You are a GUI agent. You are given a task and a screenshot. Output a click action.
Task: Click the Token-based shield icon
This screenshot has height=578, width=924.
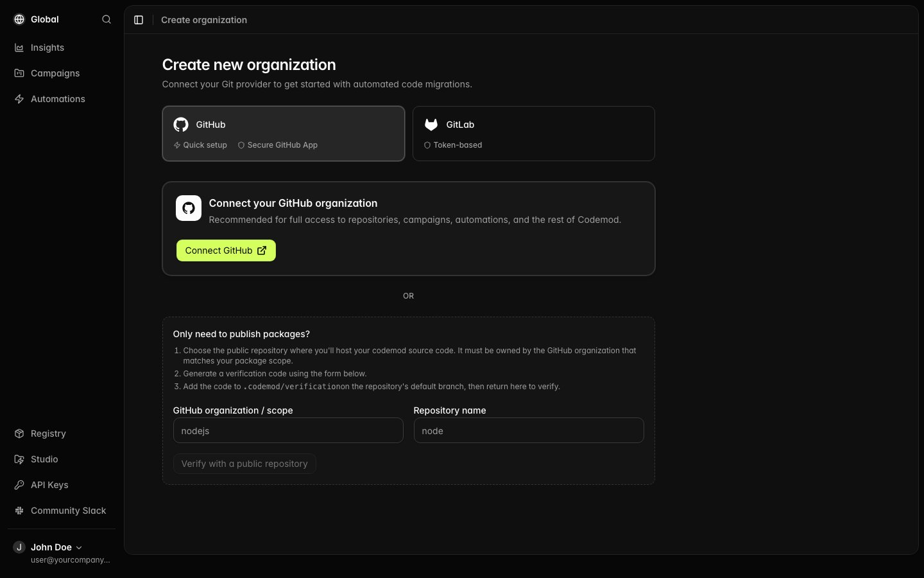(427, 145)
